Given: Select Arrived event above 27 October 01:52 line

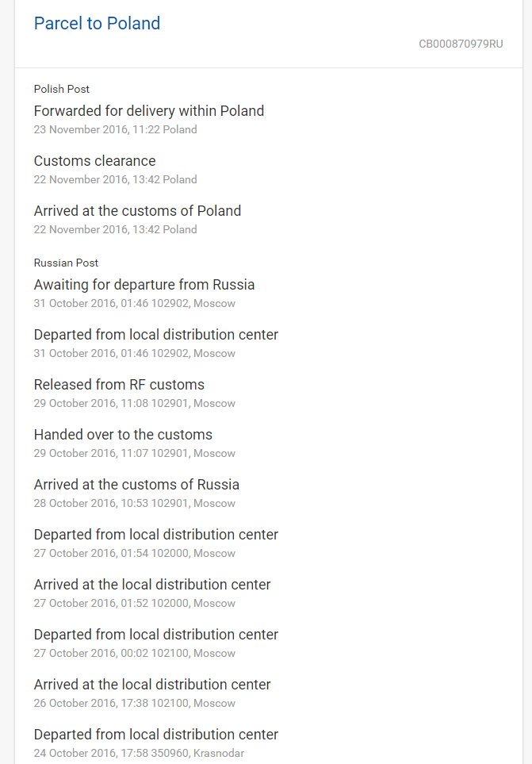Looking at the screenshot, I should [x=152, y=585].
